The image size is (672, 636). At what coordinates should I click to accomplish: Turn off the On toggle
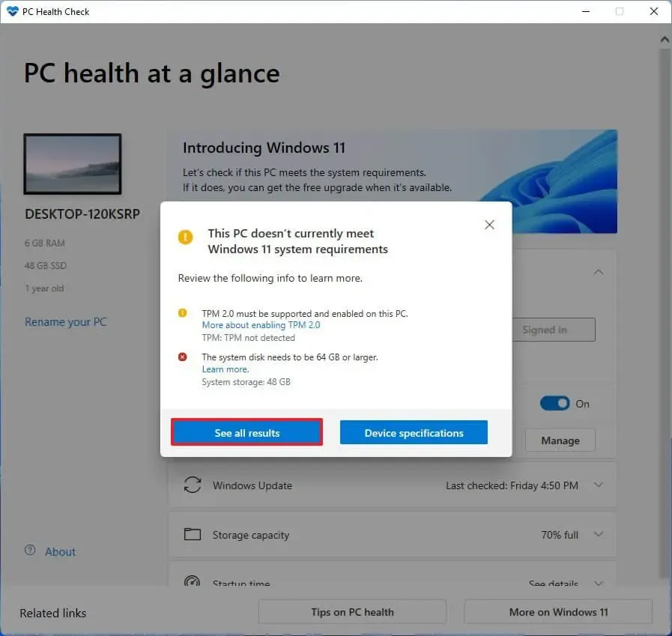tap(554, 403)
